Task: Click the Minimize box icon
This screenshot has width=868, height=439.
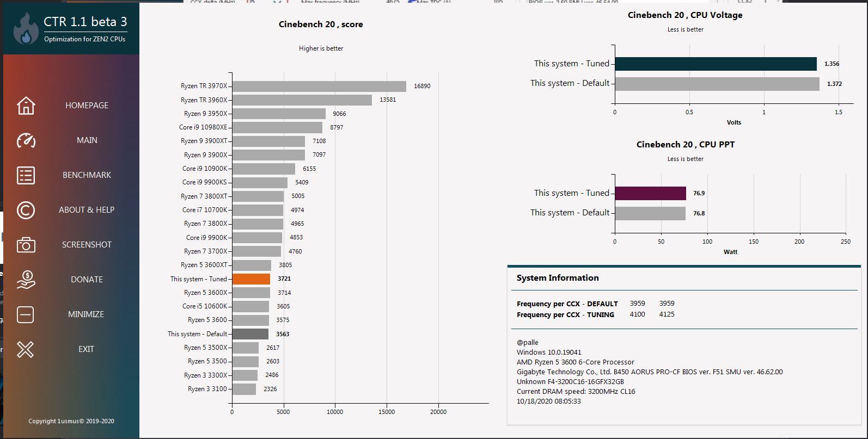Action: [x=26, y=314]
